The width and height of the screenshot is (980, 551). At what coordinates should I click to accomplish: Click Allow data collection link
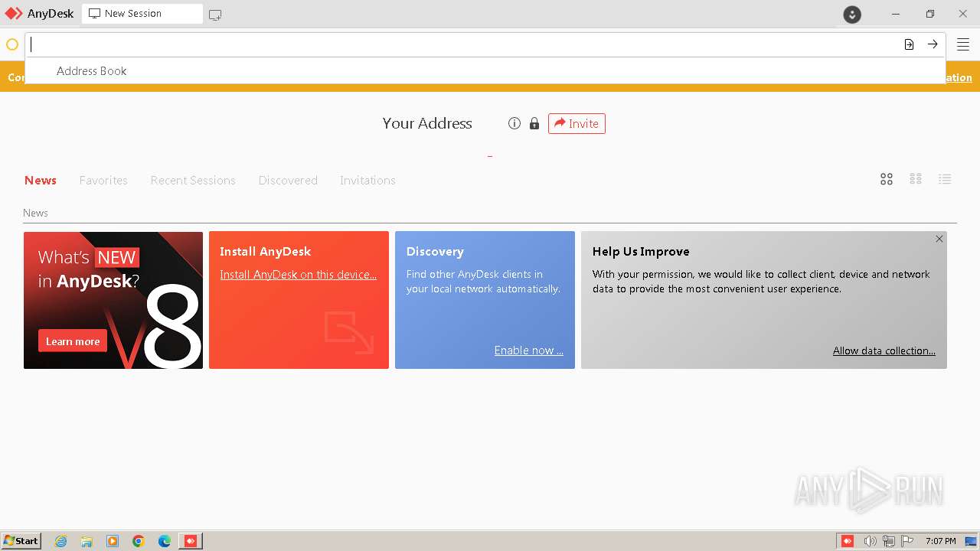(x=884, y=350)
